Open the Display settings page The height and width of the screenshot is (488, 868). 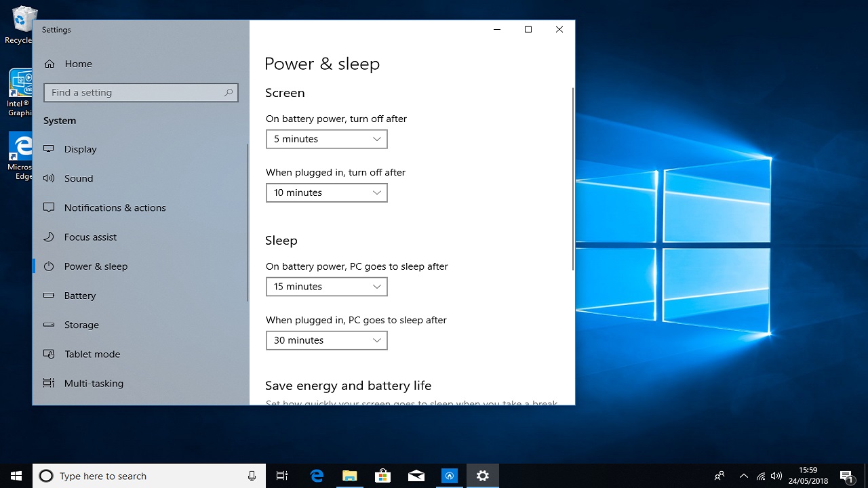140,149
